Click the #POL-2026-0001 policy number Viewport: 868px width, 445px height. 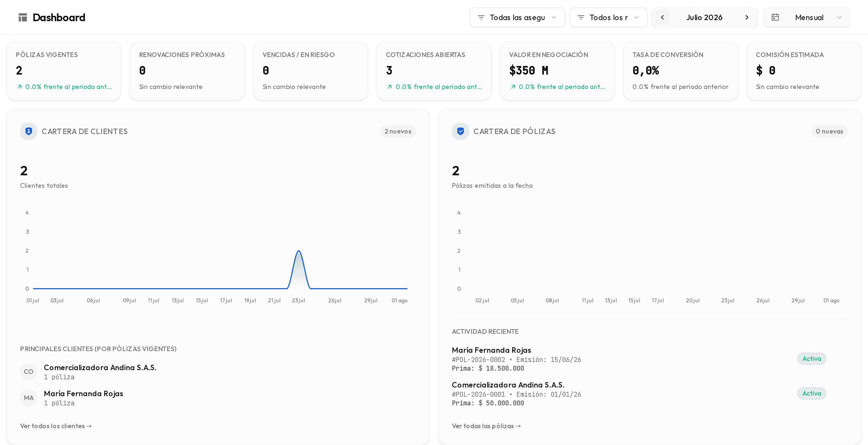point(478,394)
